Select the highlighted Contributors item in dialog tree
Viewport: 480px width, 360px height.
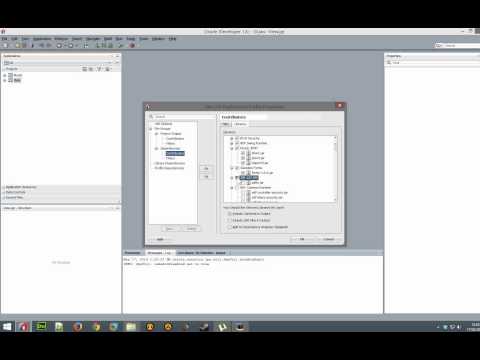175,153
